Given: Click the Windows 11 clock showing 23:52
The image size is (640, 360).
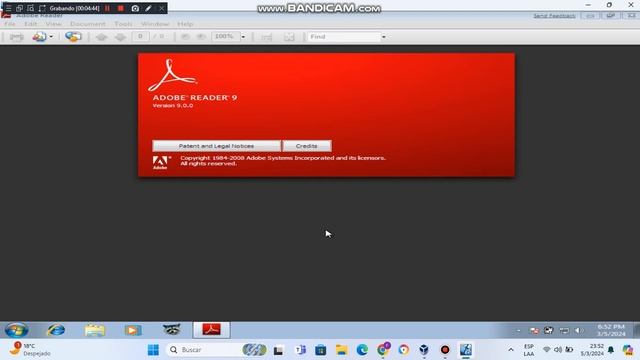Looking at the screenshot, I should [x=592, y=350].
